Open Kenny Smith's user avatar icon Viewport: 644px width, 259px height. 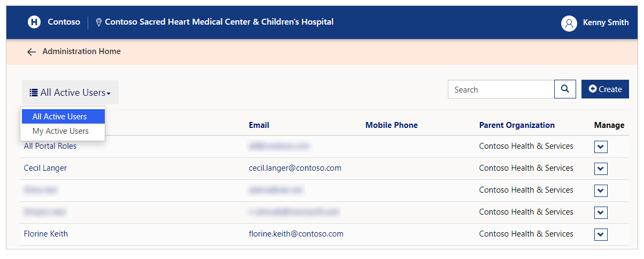tap(569, 23)
